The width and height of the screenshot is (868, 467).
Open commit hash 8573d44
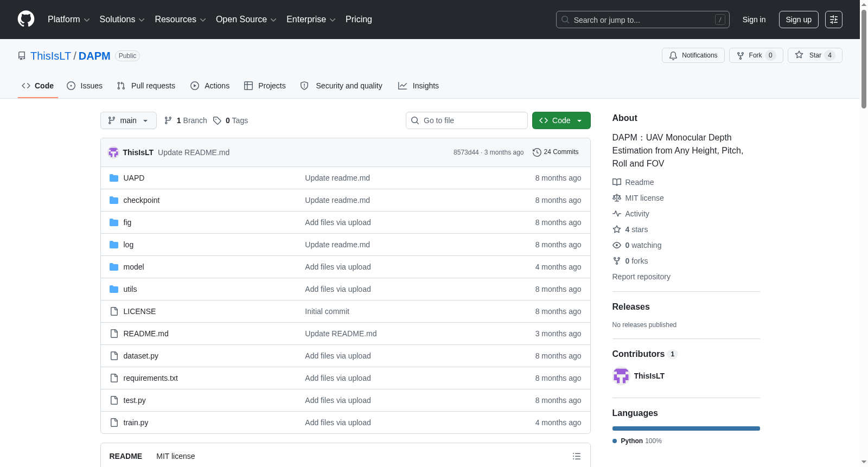(x=466, y=152)
